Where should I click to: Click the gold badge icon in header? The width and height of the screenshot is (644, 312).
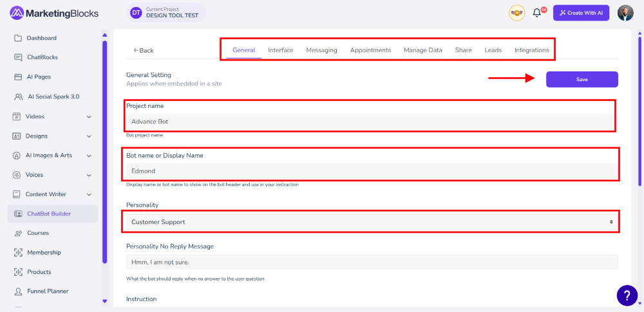(x=516, y=13)
